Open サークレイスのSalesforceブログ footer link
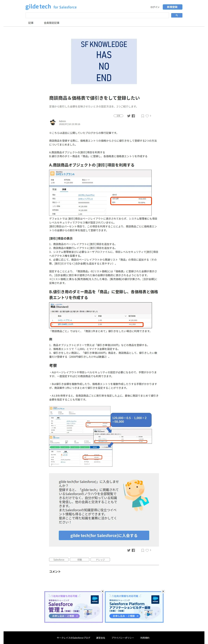Screen dimensions: 208x644 click(x=73, y=638)
